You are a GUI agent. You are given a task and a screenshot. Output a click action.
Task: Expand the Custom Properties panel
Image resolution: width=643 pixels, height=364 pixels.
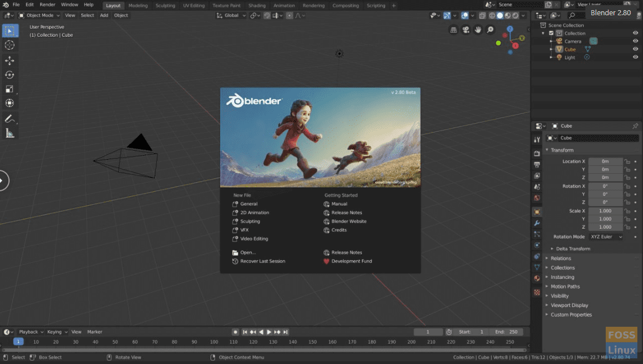(x=570, y=315)
